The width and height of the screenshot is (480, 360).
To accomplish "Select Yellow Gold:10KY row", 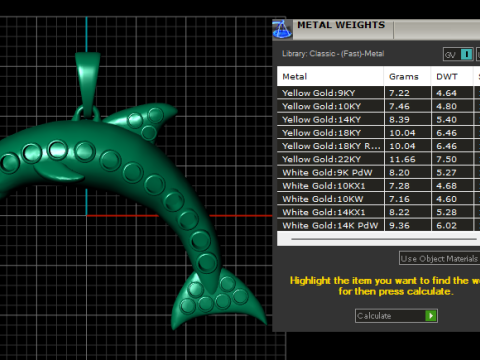I will pos(378,106).
